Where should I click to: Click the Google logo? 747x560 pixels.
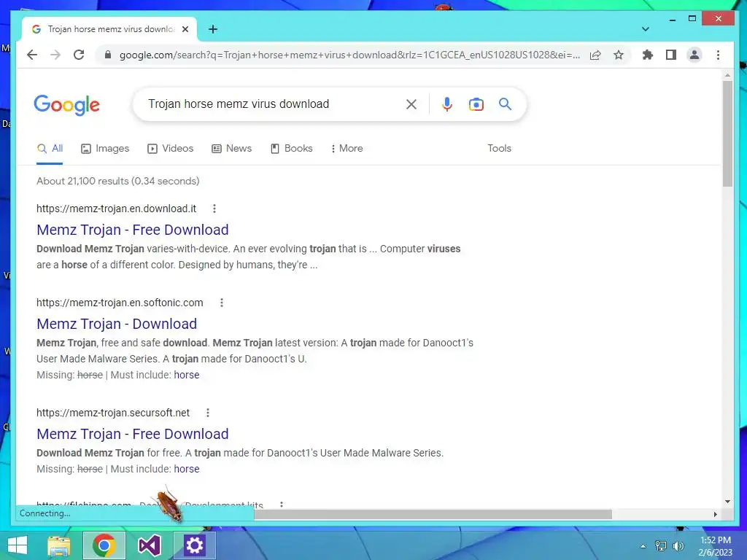pyautogui.click(x=66, y=105)
